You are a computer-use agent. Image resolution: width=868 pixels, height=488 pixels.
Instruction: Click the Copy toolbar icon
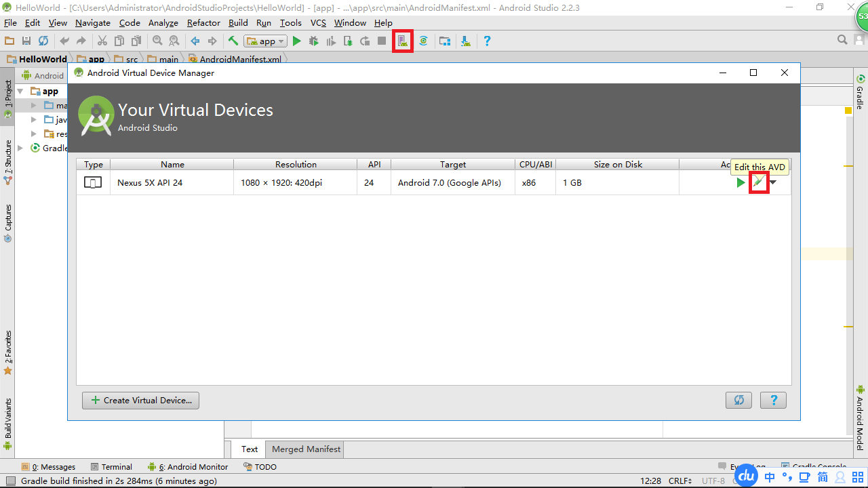(119, 41)
